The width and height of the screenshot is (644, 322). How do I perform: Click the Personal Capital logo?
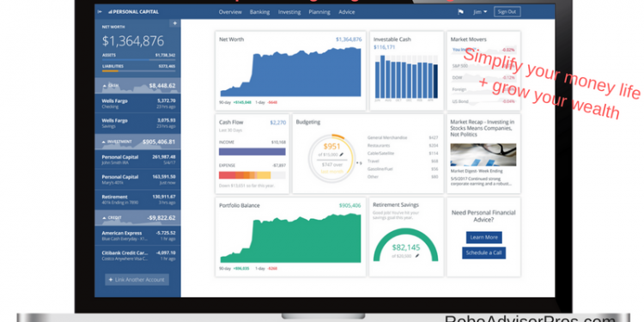133,12
